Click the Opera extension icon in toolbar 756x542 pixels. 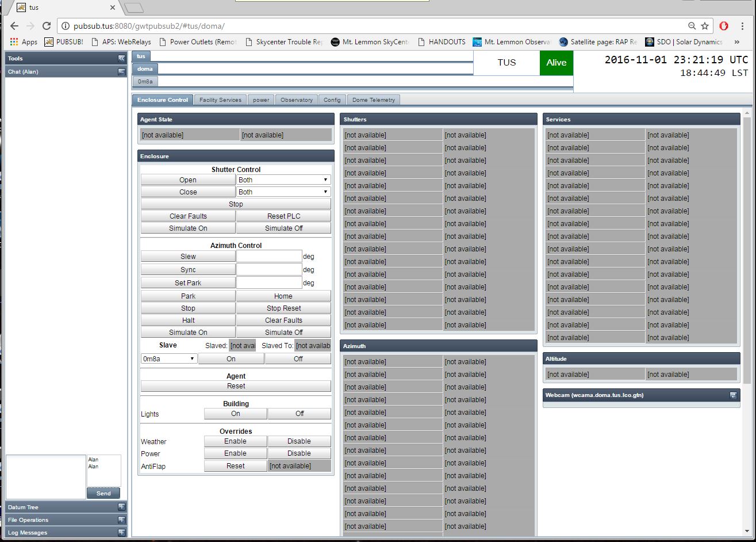724,26
